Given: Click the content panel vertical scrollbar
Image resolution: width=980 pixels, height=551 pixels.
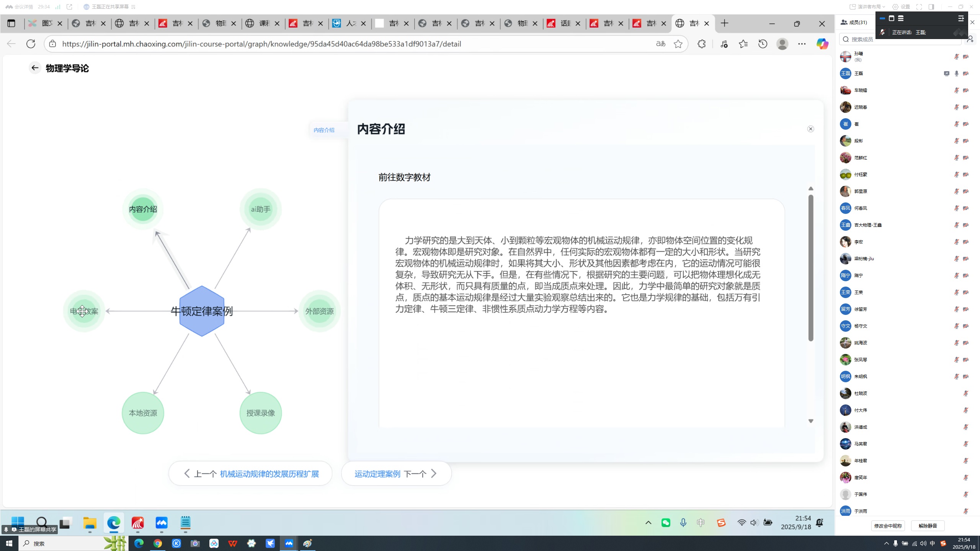Looking at the screenshot, I should click(x=810, y=268).
